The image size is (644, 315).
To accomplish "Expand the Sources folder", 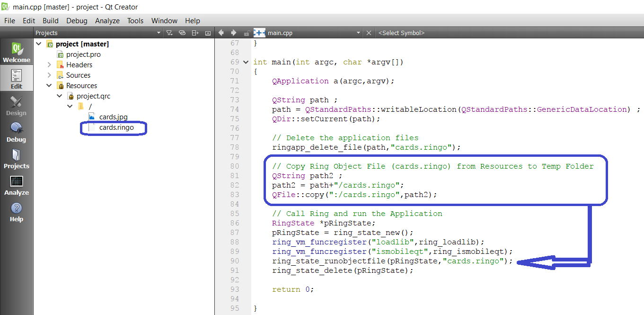I will click(x=49, y=75).
